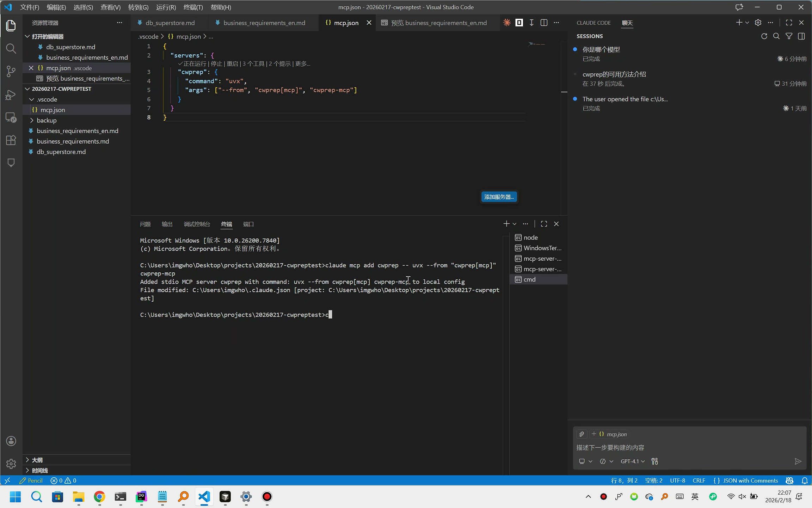Toggle the sessions sidebar layout icon

tap(801, 36)
